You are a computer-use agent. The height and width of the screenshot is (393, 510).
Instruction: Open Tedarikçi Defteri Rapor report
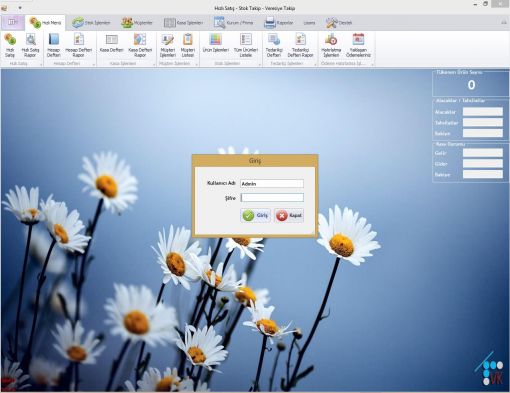[300, 45]
